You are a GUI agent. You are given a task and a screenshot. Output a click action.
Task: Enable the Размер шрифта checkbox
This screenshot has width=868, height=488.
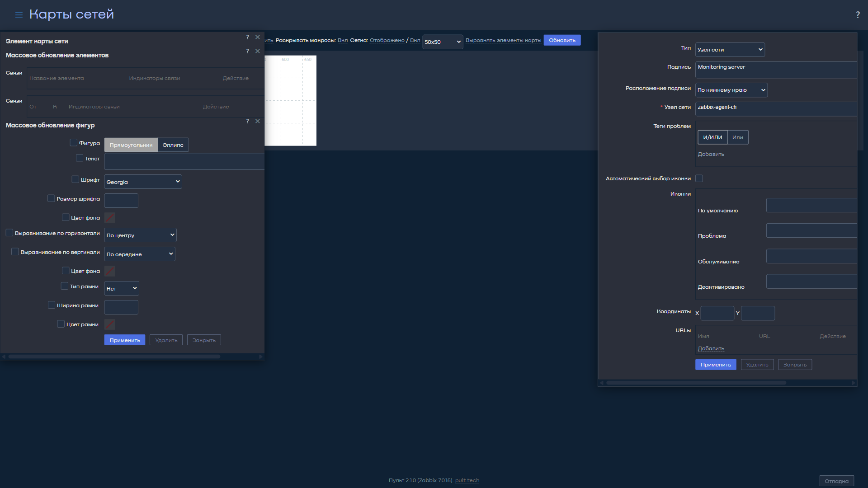tap(51, 198)
